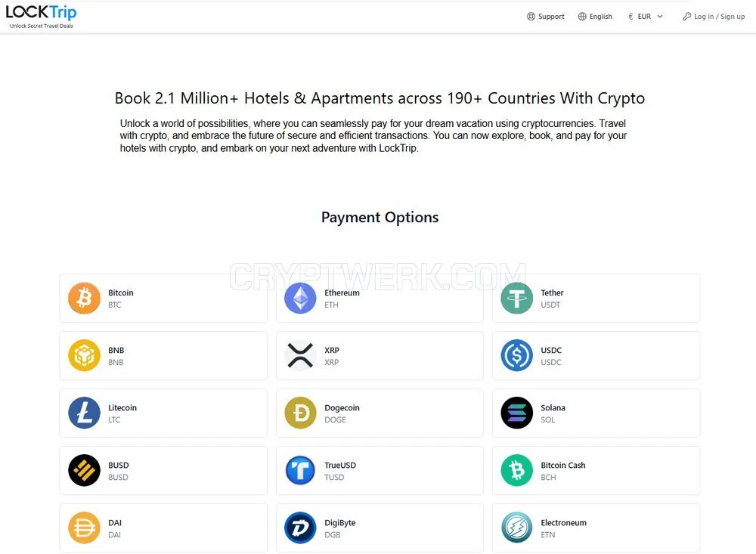Click the Electroneum teal lightning icon
The height and width of the screenshot is (554, 756).
pyautogui.click(x=517, y=528)
